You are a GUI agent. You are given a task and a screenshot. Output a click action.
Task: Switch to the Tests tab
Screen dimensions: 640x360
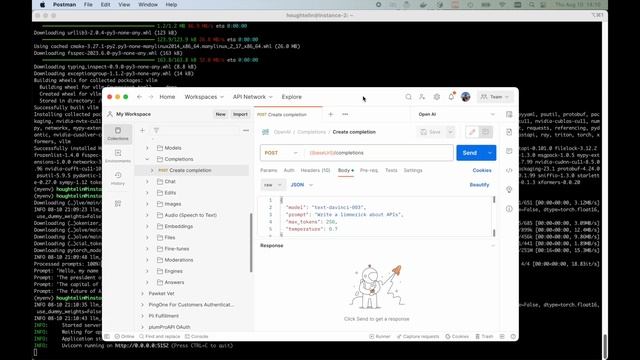pyautogui.click(x=391, y=170)
